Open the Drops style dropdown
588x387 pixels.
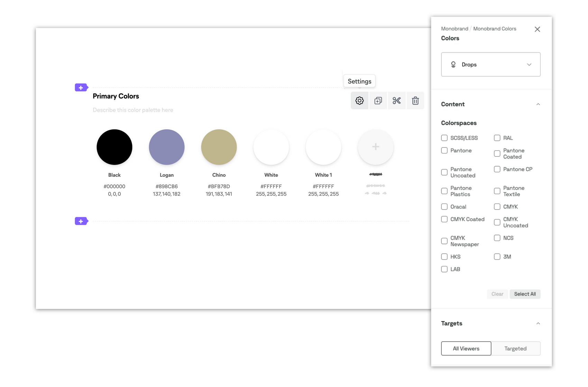(x=491, y=64)
